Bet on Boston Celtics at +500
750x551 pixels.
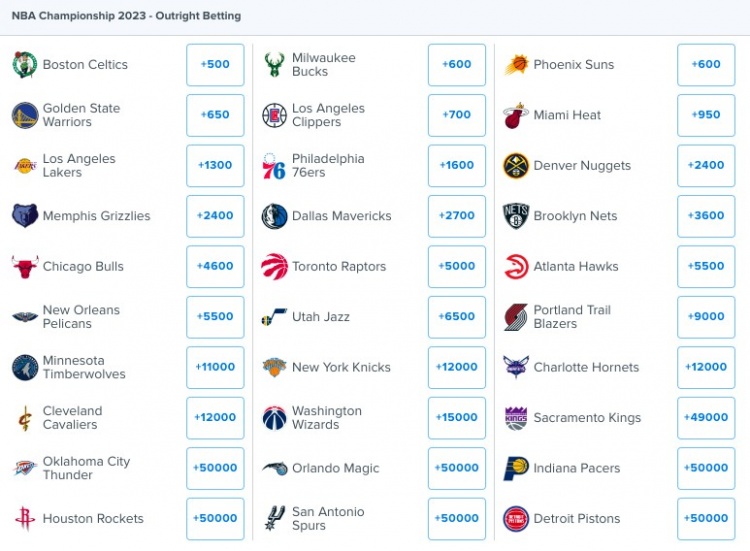tap(215, 65)
